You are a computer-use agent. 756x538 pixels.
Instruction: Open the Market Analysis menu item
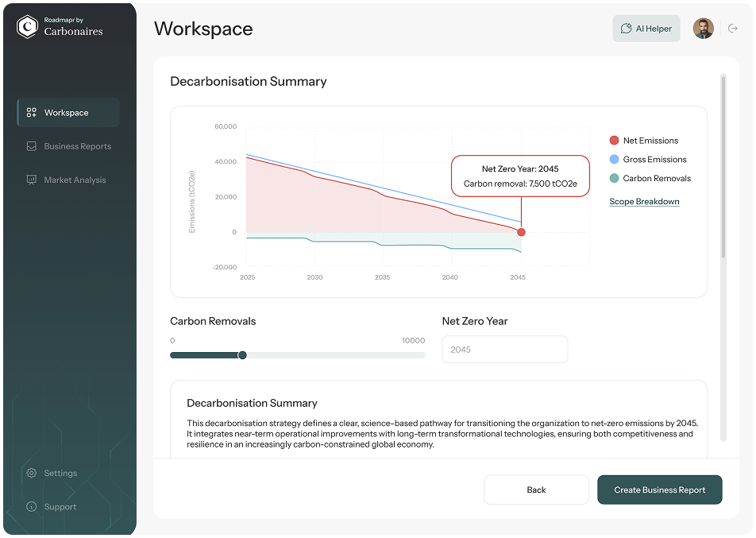[x=75, y=180]
